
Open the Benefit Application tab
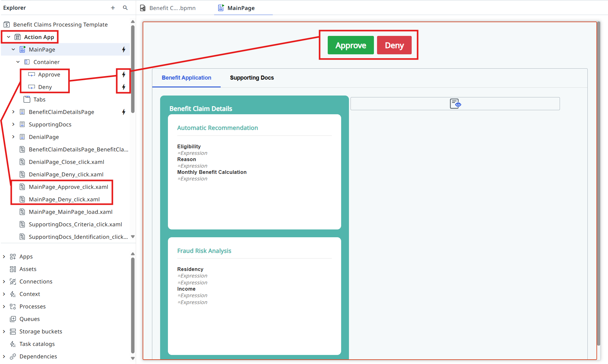(x=186, y=78)
